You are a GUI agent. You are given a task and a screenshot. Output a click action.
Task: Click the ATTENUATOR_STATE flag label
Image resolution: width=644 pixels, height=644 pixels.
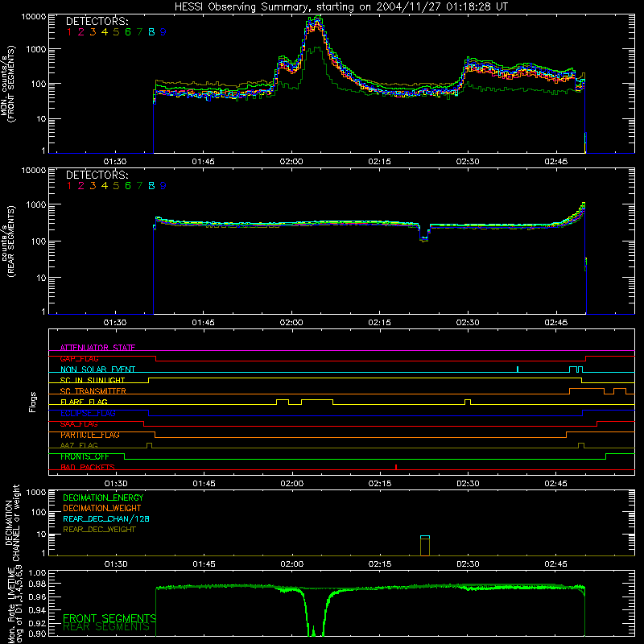[x=97, y=348]
